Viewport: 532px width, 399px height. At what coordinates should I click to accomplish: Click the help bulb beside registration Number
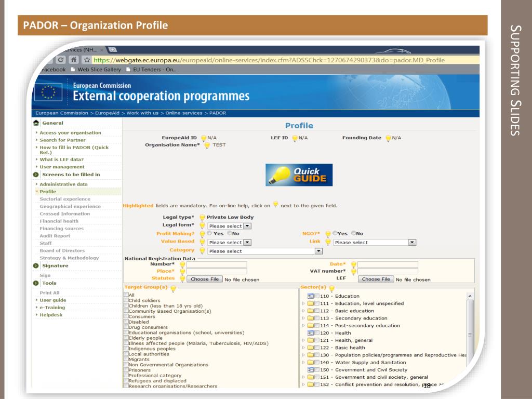pyautogui.click(x=182, y=264)
